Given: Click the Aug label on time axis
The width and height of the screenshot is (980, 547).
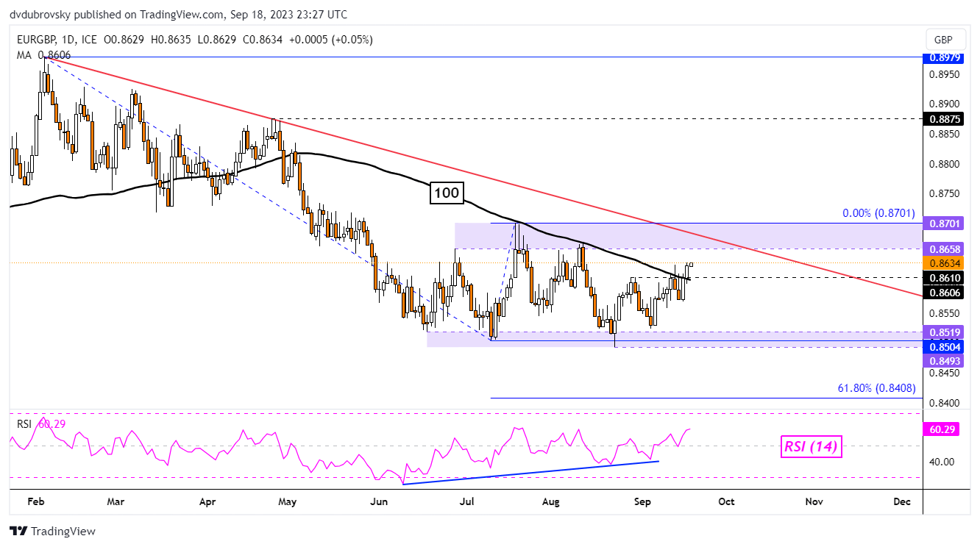Looking at the screenshot, I should pyautogui.click(x=551, y=501).
